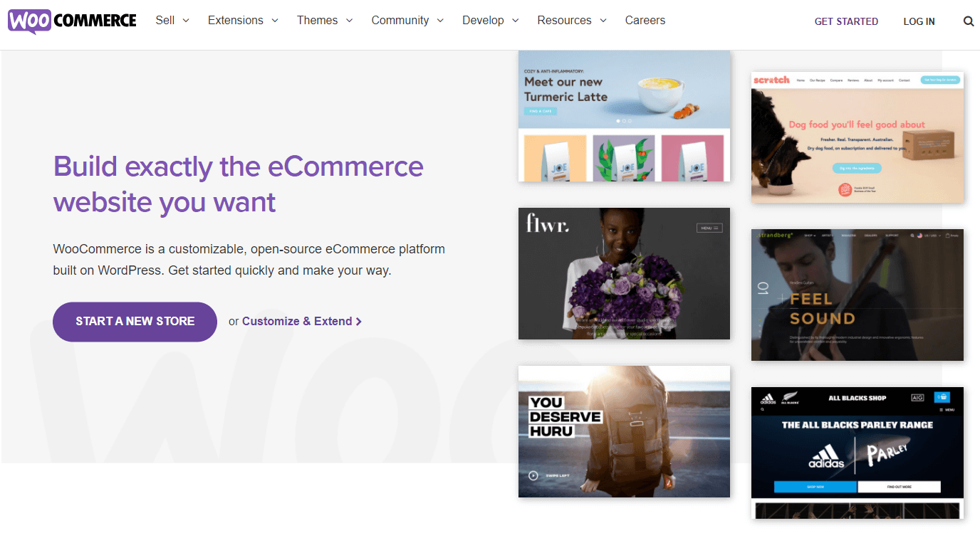Expand the Sell dropdown chevron
This screenshot has height=538, width=980.
coord(186,21)
